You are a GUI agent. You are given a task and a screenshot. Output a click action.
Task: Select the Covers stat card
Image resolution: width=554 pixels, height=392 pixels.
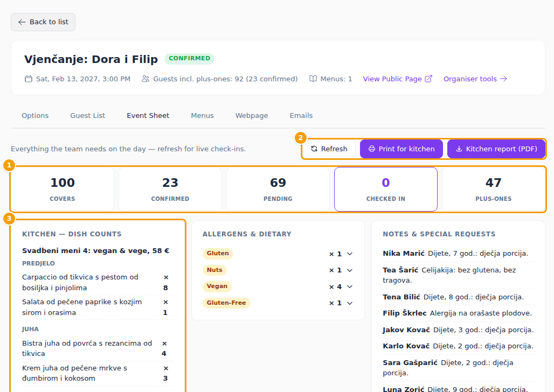tap(63, 190)
